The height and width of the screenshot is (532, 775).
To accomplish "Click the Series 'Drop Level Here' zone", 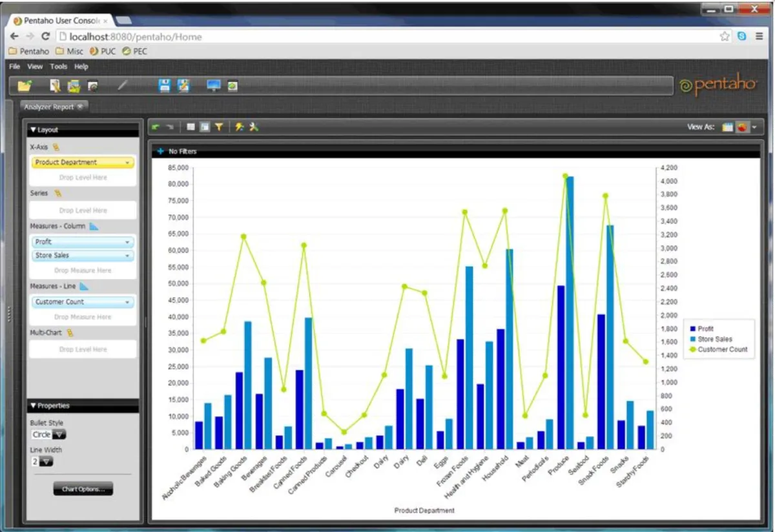I will (83, 210).
